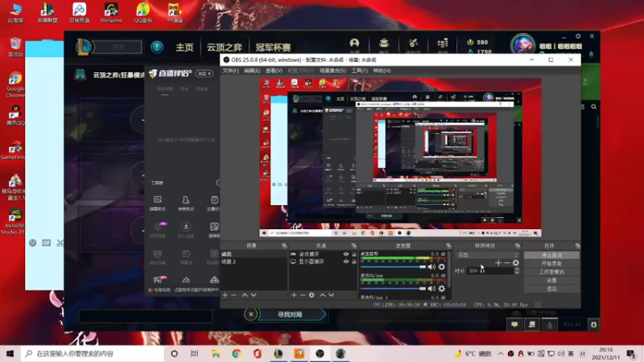Switch to 冠军杯赛 tab in League client
Screen dimensions: 644x362
[x=273, y=47]
